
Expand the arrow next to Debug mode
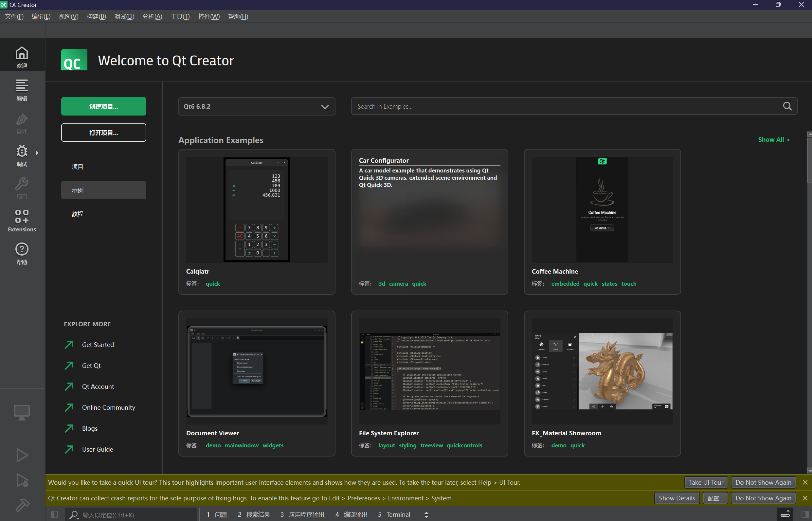tap(37, 153)
